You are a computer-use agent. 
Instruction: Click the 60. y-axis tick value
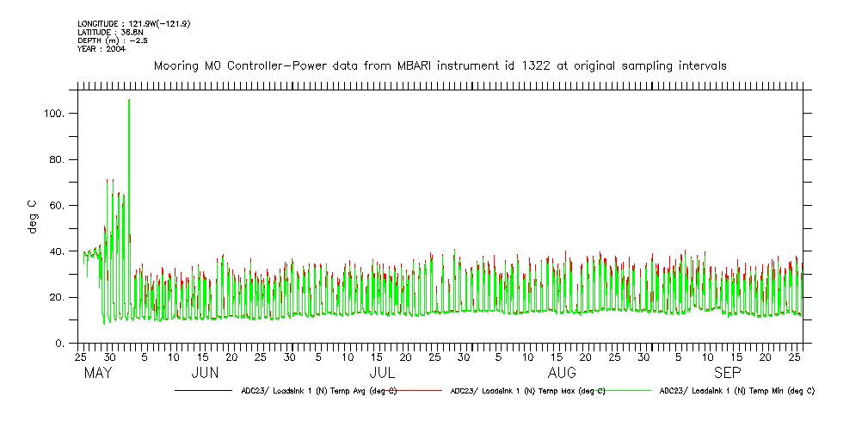pyautogui.click(x=57, y=206)
